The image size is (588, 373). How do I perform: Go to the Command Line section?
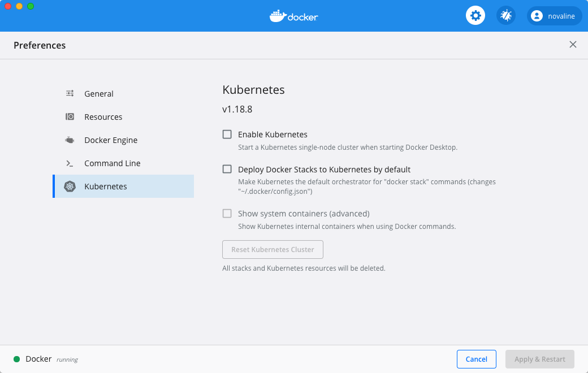click(x=123, y=163)
